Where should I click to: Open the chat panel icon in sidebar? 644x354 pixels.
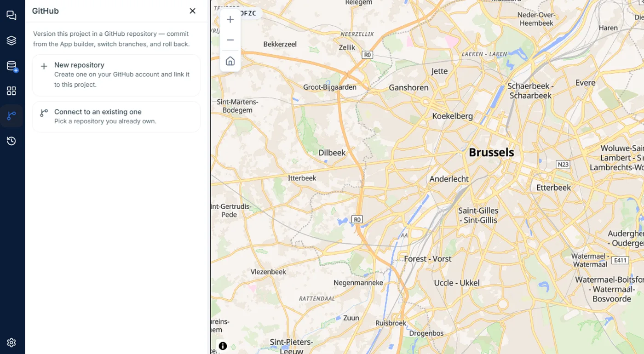(x=11, y=16)
